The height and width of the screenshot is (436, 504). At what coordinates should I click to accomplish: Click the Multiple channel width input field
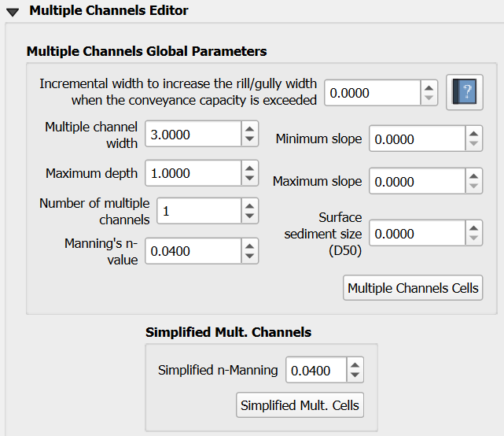click(x=193, y=135)
